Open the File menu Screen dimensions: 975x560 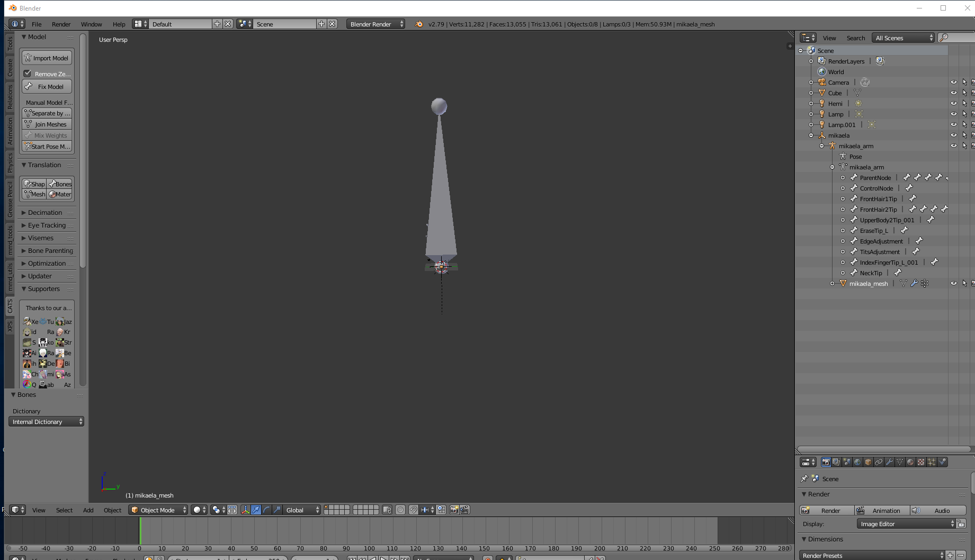point(36,24)
